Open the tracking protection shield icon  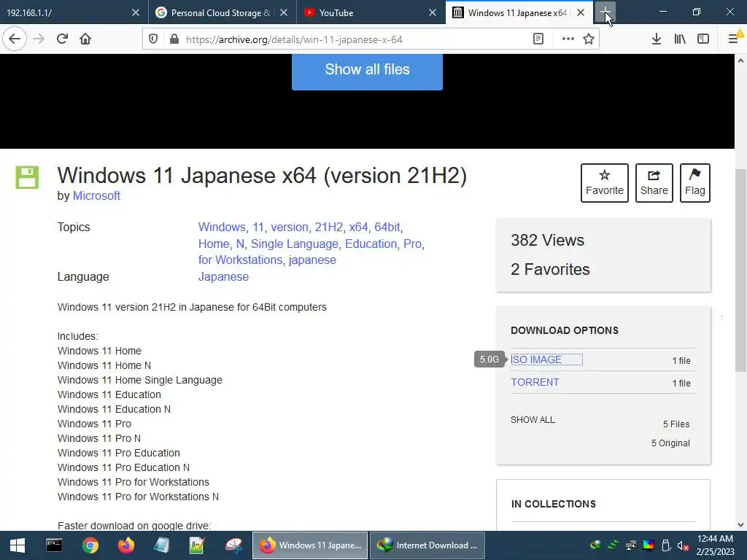coord(153,39)
